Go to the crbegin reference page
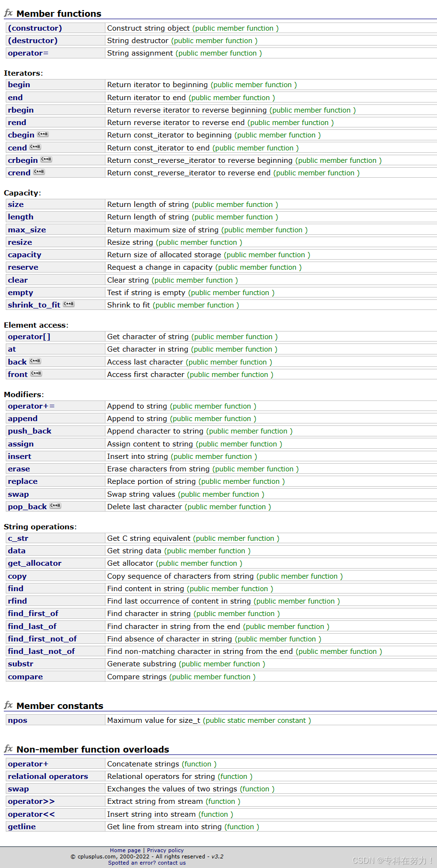 pyautogui.click(x=23, y=160)
